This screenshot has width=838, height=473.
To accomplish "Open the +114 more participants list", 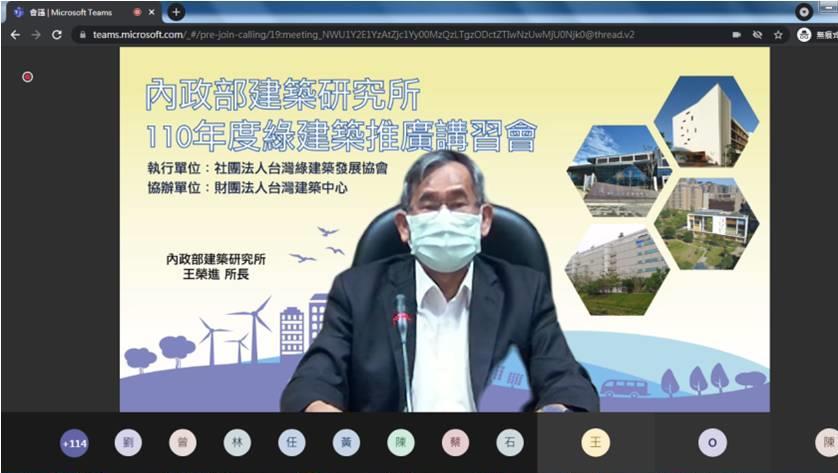I will (74, 443).
